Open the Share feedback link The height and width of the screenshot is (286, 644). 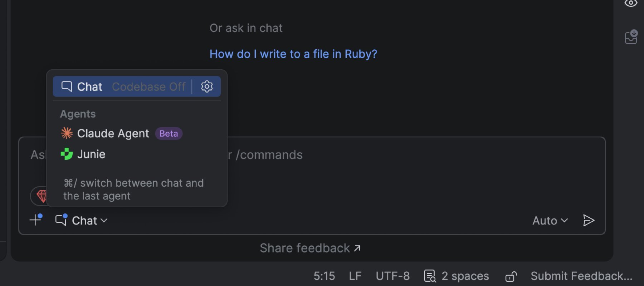[310, 248]
